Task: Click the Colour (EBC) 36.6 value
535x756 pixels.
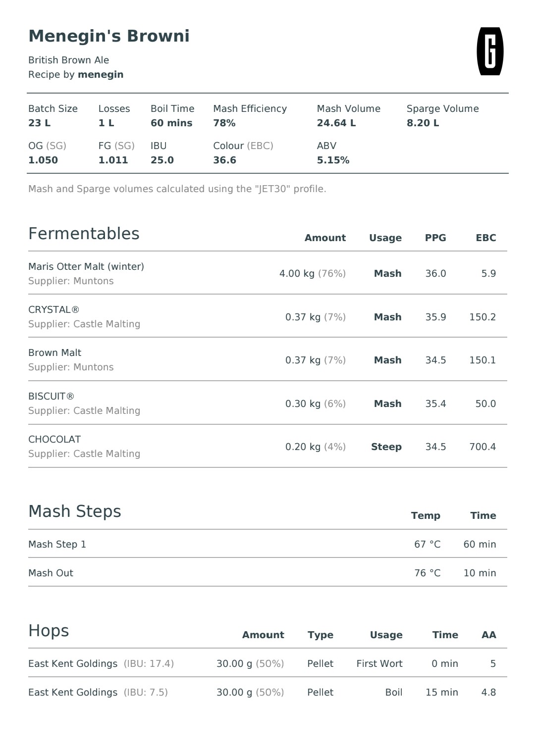Action: click(225, 160)
